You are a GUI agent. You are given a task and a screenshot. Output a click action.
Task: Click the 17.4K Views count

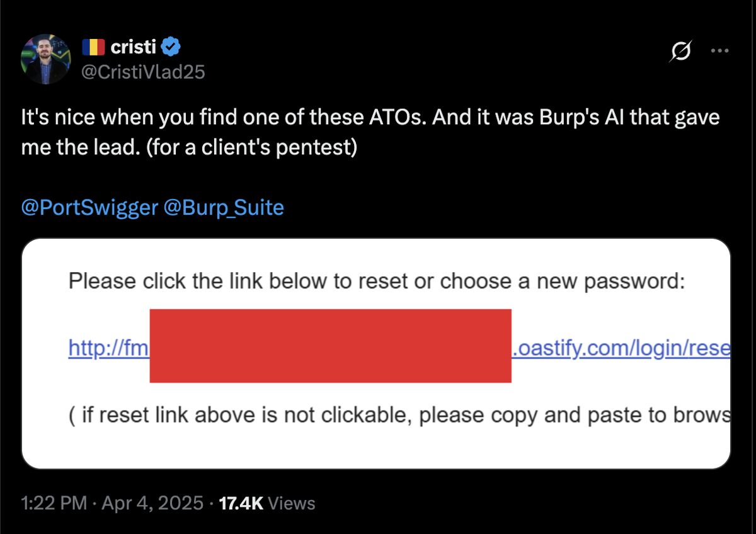[266, 503]
